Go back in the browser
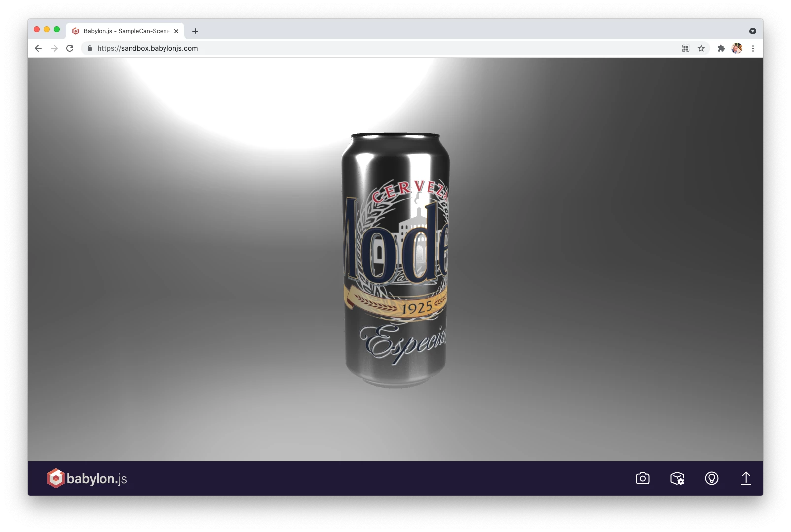 38,48
